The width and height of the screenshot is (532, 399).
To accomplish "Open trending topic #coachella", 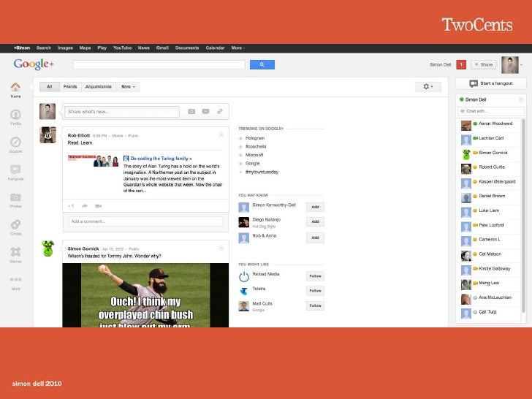I will pos(256,147).
